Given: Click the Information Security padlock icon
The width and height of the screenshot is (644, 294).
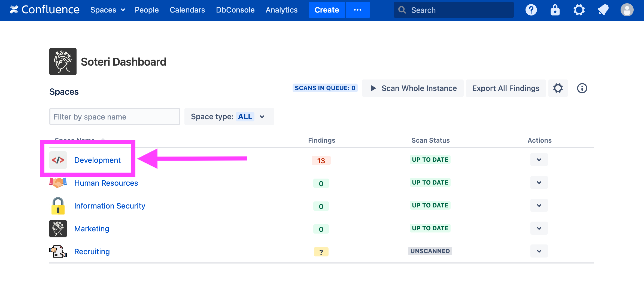Looking at the screenshot, I should tap(58, 206).
